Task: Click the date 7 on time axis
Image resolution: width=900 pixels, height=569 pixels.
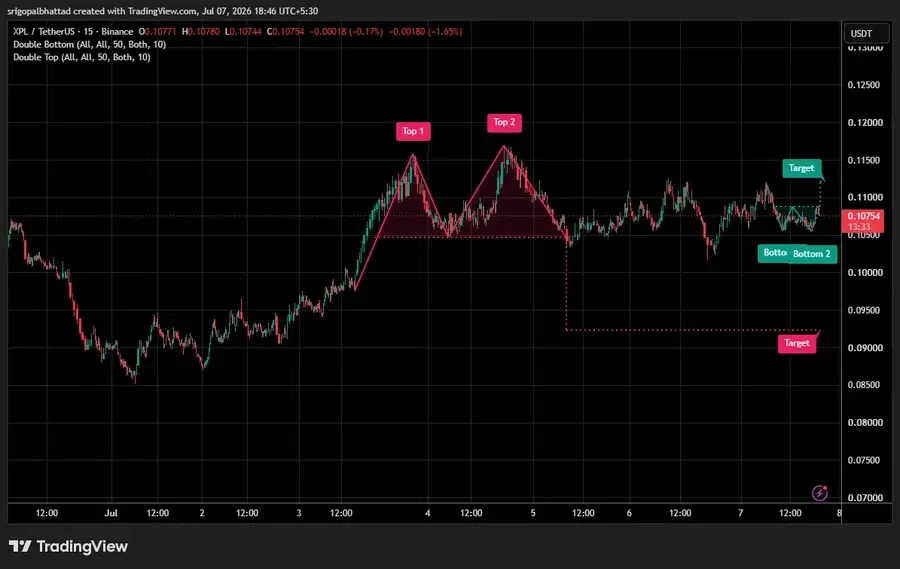Action: pyautogui.click(x=740, y=513)
